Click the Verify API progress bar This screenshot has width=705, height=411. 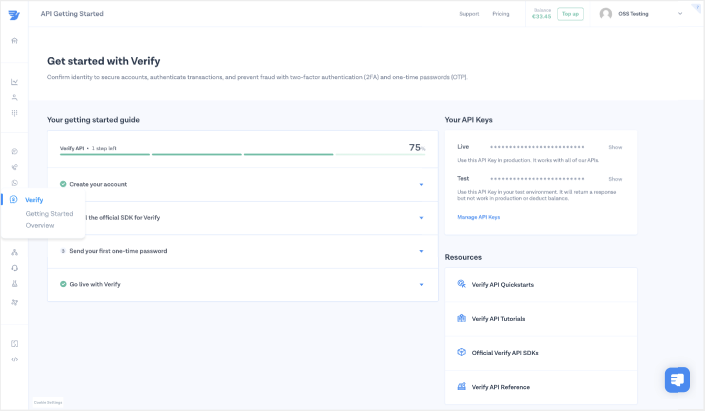(230, 154)
